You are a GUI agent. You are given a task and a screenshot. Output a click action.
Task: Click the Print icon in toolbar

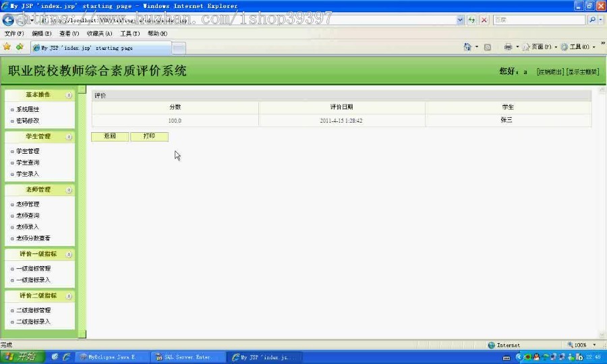coord(508,47)
